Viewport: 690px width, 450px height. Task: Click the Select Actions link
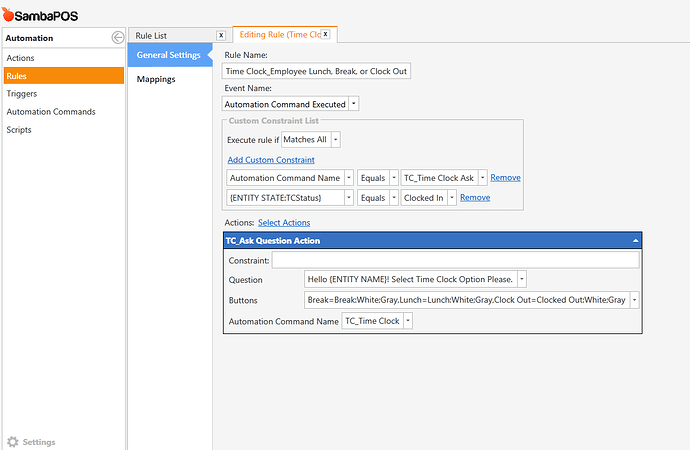tap(284, 222)
